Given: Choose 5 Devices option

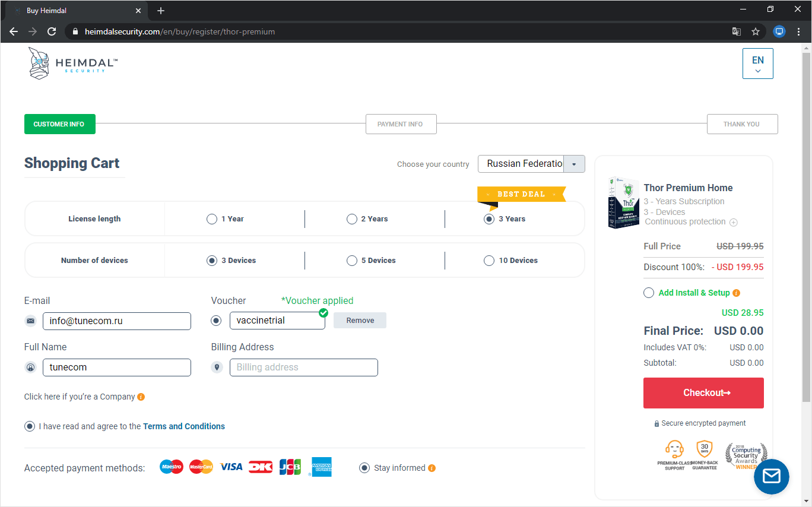Looking at the screenshot, I should [352, 261].
